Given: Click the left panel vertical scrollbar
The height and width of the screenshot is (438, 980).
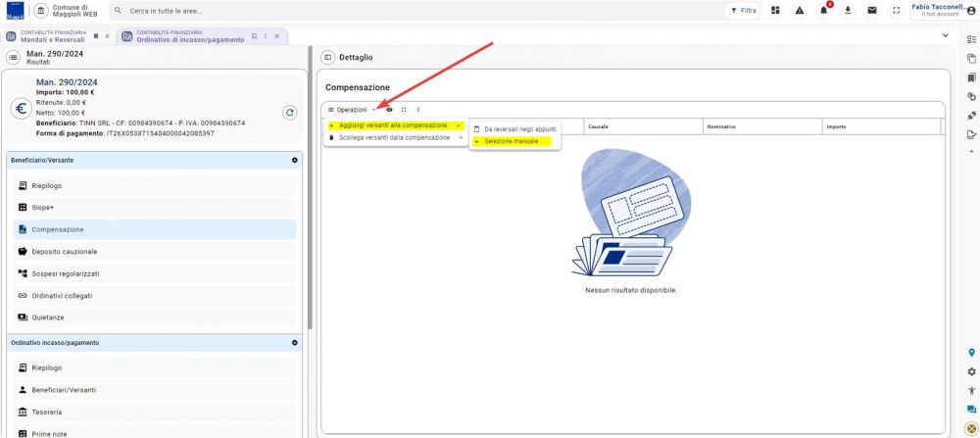Looking at the screenshot, I should coord(310,187).
